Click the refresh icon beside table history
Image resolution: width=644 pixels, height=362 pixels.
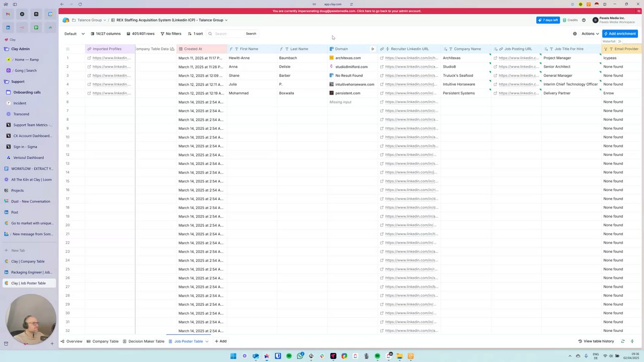(622, 341)
